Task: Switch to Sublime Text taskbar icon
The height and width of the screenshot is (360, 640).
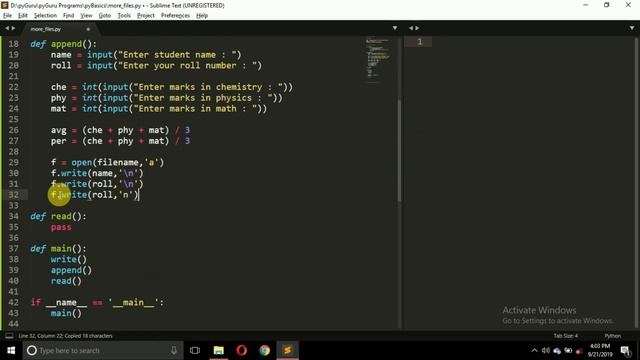Action: (287, 350)
